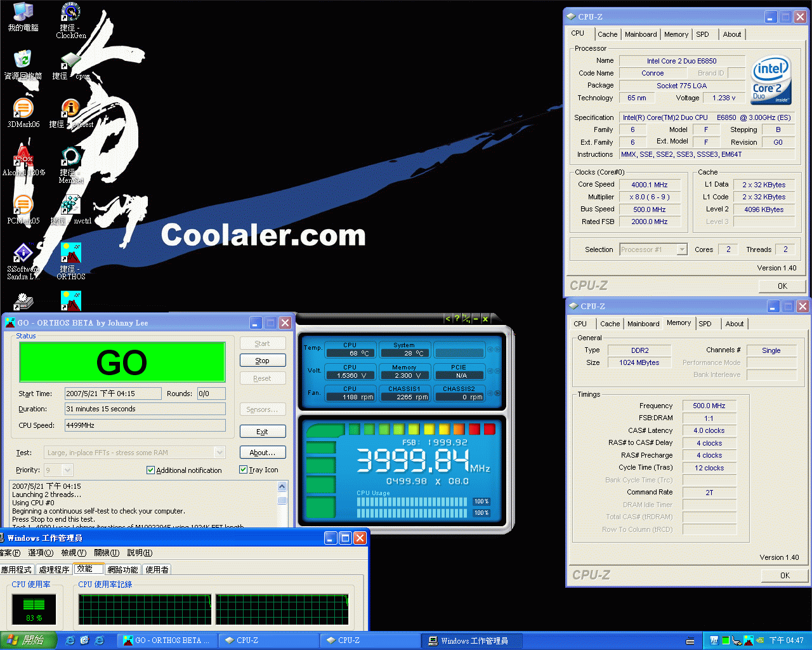The width and height of the screenshot is (812, 650).
Task: Toggle the Tray Icon checkbox in ORTHOS
Action: [243, 470]
